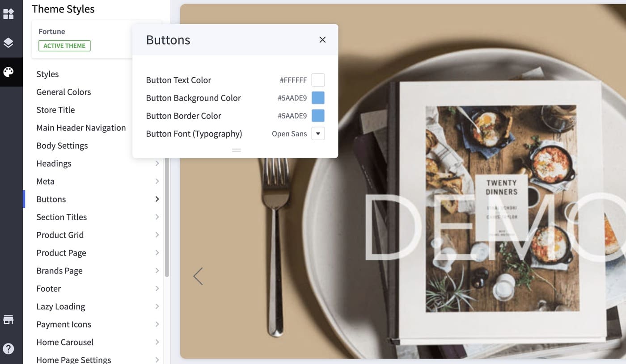Image resolution: width=626 pixels, height=364 pixels.
Task: Expand the Payment Icons chevron
Action: coord(157,324)
